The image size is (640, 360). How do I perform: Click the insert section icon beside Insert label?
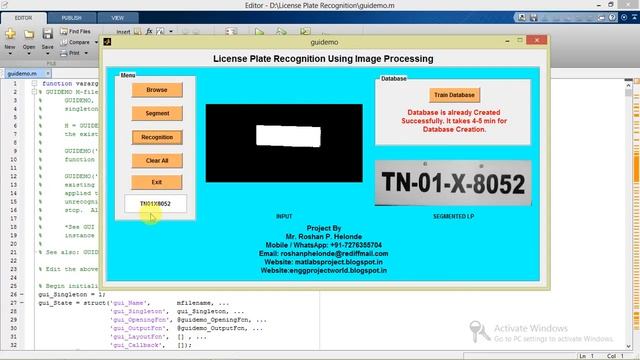coord(138,31)
